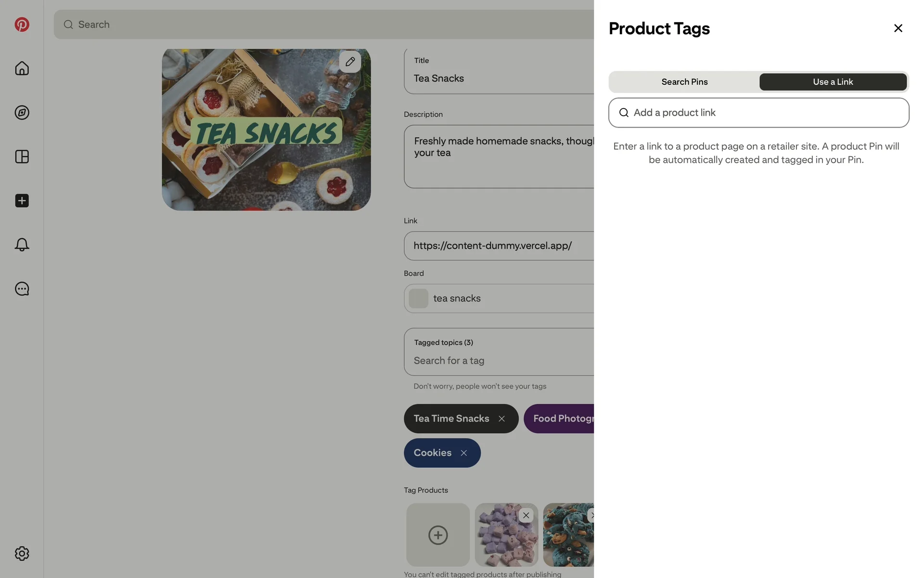The image size is (924, 578).
Task: Remove the purple candy tagged product
Action: [526, 515]
